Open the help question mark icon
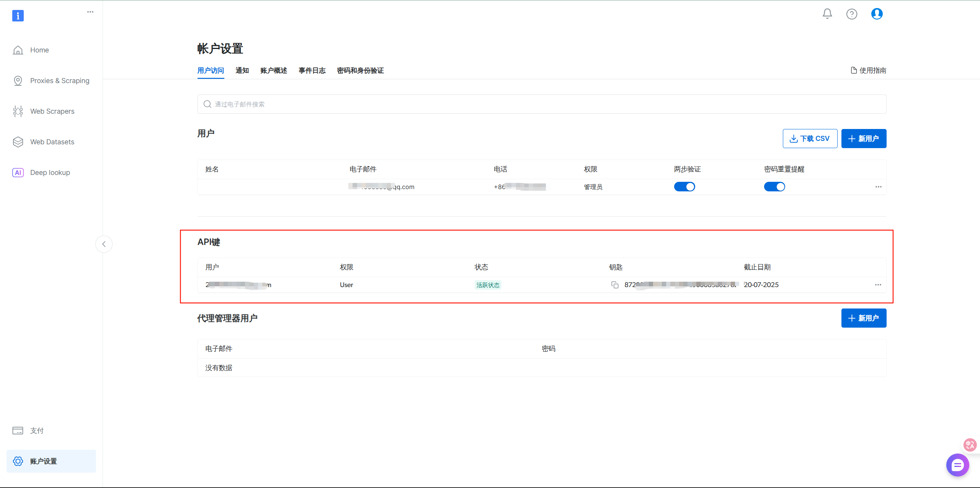The height and width of the screenshot is (488, 980). (852, 14)
